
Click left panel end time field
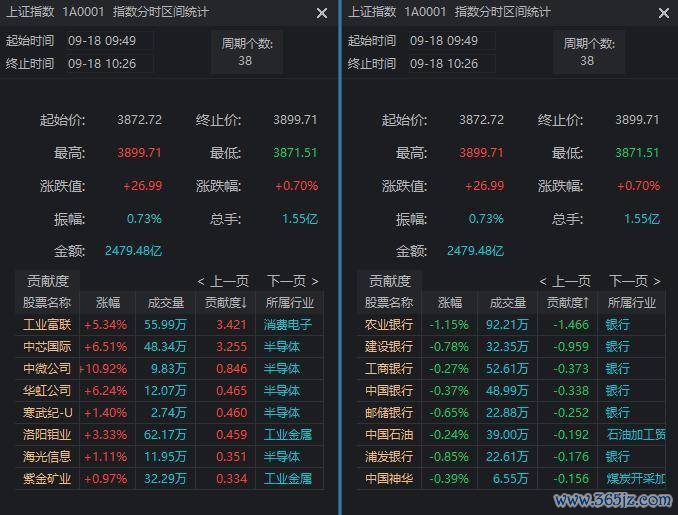(x=106, y=63)
